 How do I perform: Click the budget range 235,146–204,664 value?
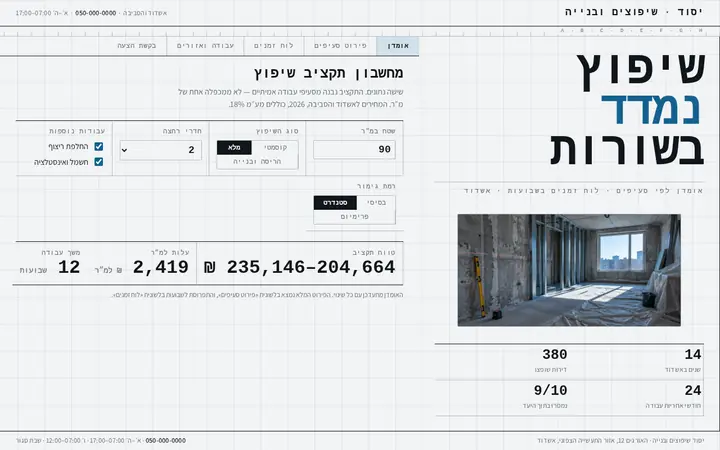(299, 267)
